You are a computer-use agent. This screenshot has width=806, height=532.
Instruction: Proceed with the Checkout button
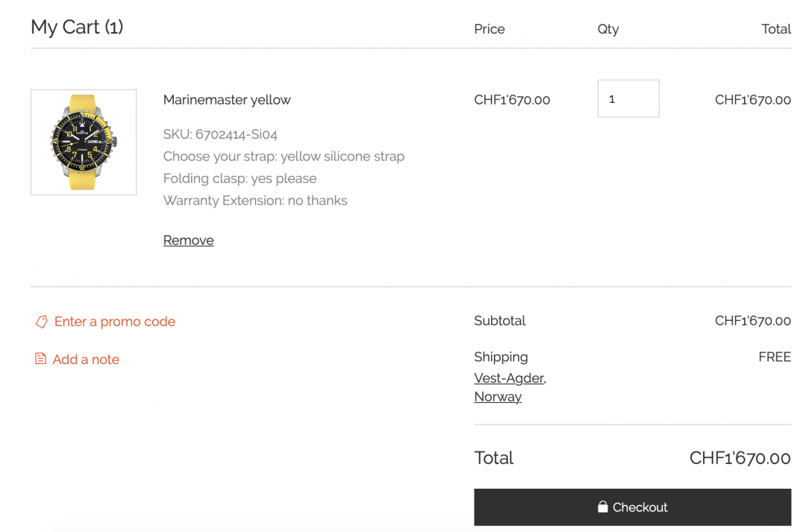pyautogui.click(x=632, y=507)
